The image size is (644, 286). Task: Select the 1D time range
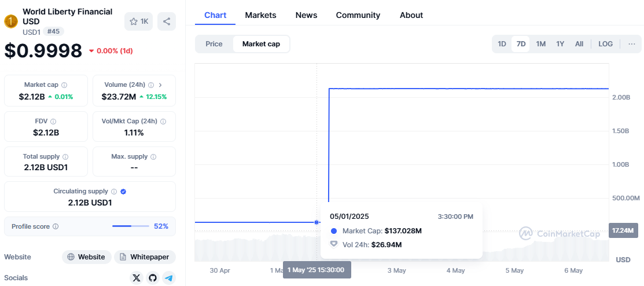(x=502, y=44)
